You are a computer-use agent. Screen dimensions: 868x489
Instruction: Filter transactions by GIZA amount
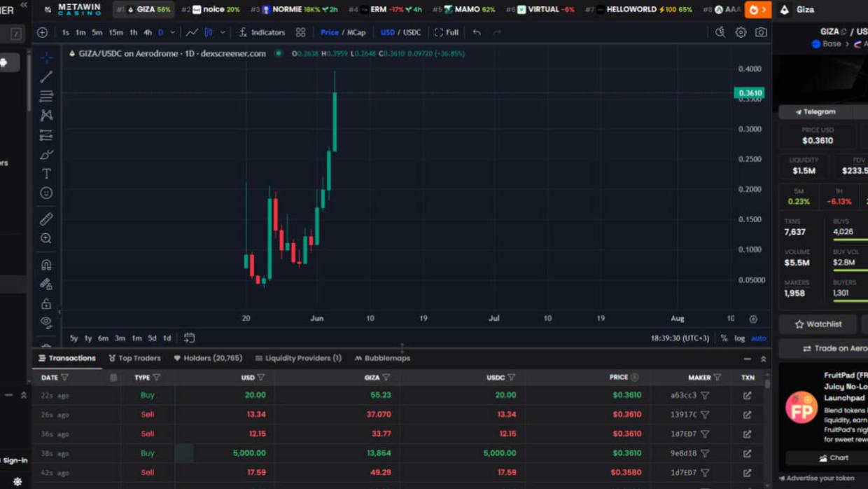click(386, 378)
